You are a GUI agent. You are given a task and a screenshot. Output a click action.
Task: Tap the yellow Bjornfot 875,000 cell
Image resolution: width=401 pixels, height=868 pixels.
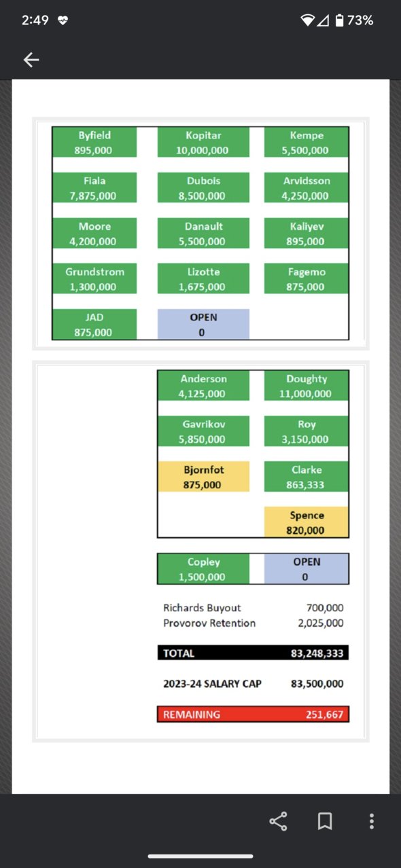pos(203,477)
